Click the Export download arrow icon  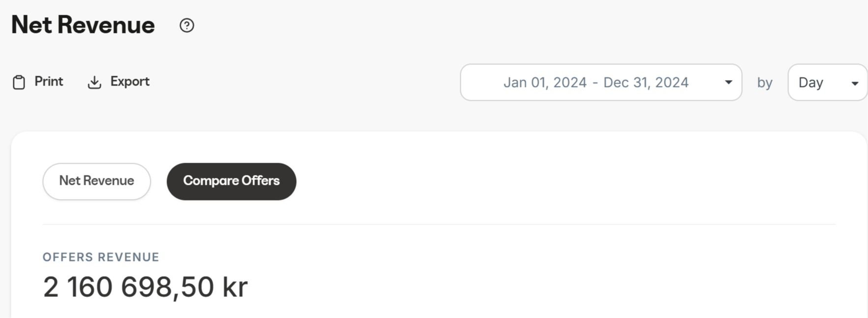coord(94,82)
